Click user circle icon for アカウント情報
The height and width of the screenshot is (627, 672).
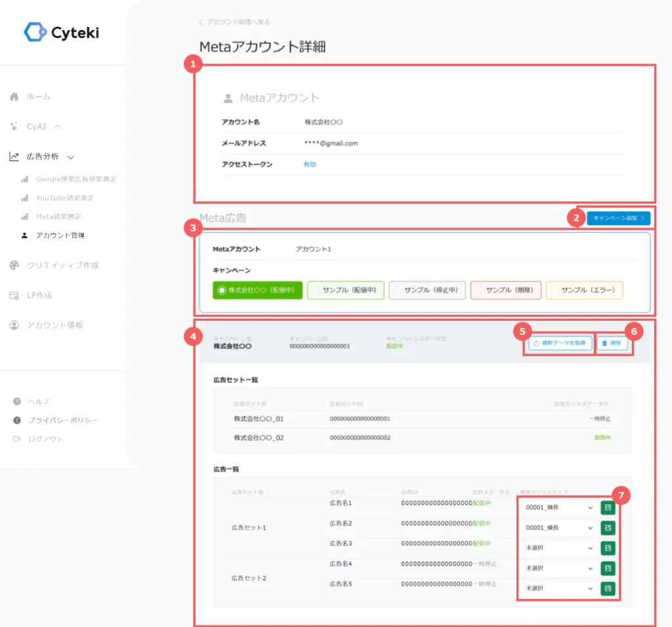tap(14, 325)
